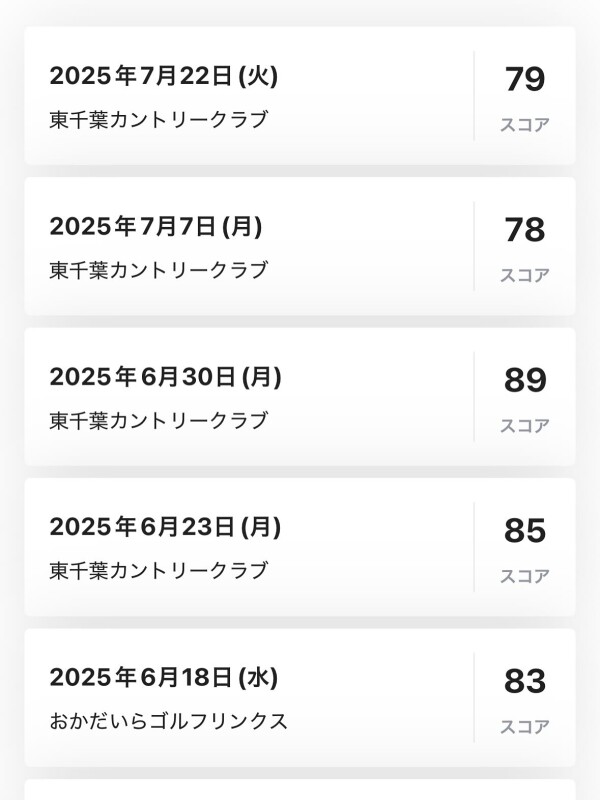The image size is (600, 800).
Task: Tap 東千葉カントリークラブ under July 22
Action: click(159, 119)
